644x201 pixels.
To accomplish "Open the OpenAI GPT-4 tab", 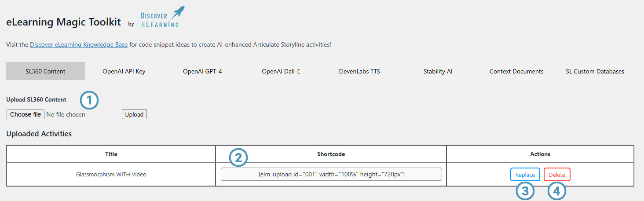I will 202,71.
